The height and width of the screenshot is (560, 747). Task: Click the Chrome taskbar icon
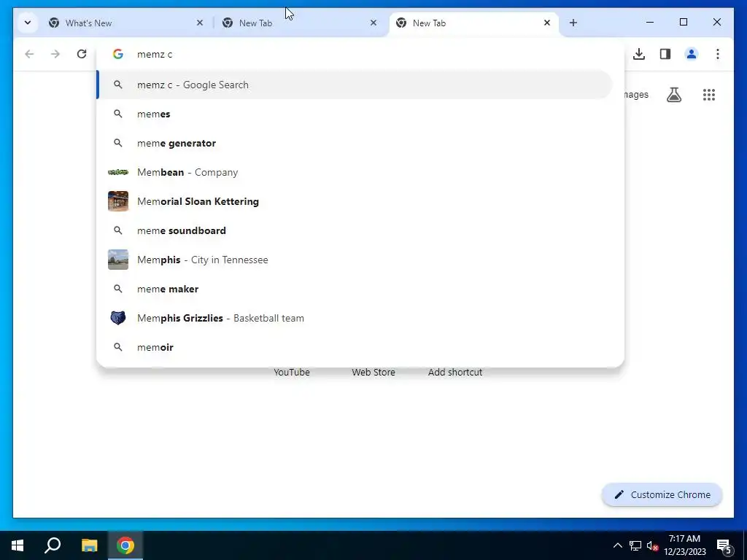pos(125,545)
